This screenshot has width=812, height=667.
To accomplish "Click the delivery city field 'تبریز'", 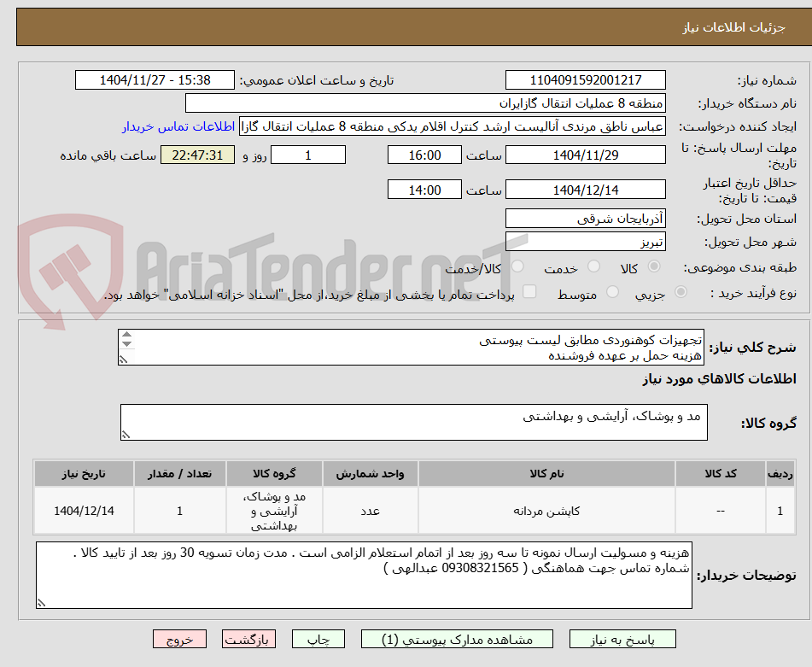I will click(585, 242).
